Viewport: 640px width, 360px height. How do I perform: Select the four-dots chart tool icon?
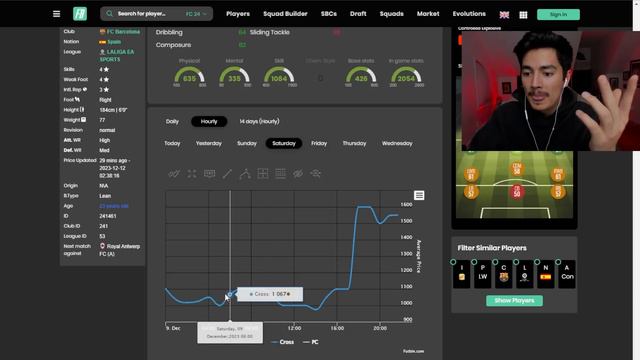[192, 174]
